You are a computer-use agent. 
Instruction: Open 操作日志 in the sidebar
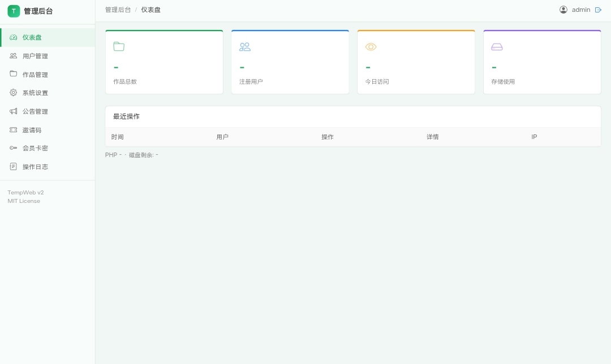click(x=48, y=167)
